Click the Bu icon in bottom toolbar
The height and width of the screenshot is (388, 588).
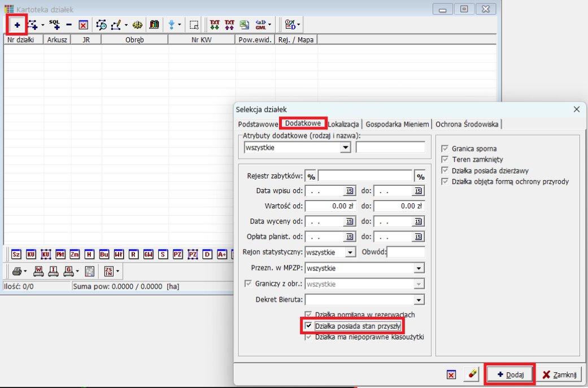coord(104,255)
